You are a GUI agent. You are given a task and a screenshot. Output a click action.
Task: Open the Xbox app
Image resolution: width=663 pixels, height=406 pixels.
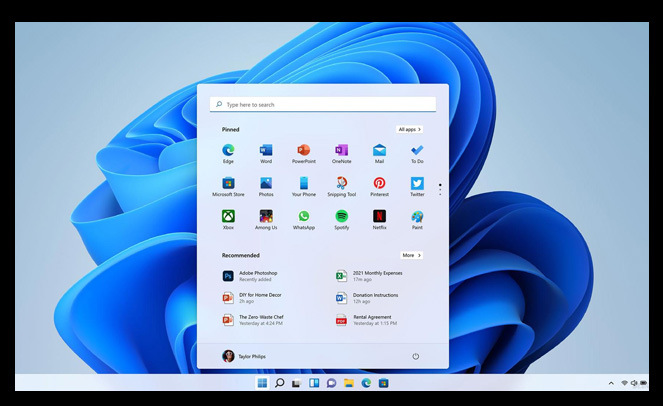pos(228,219)
